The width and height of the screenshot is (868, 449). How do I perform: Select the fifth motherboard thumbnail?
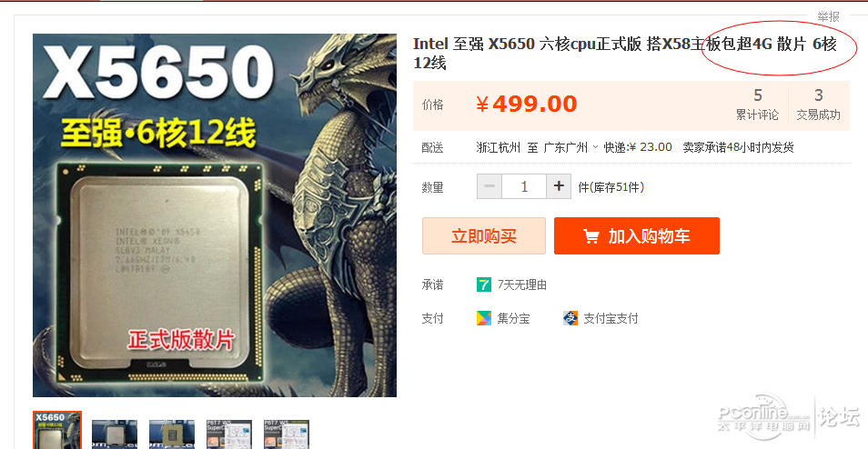point(287,434)
